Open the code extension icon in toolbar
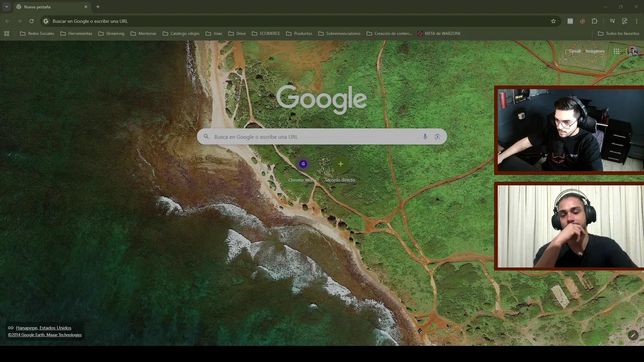 570,21
